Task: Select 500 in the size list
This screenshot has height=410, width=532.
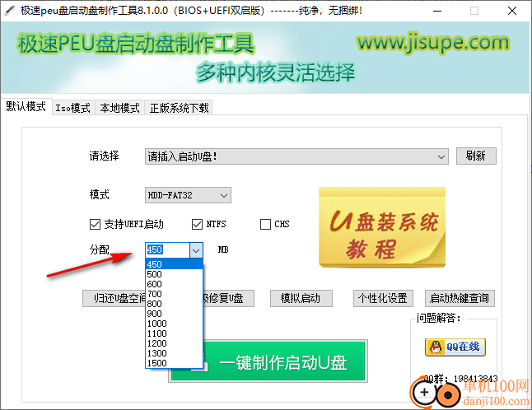Action: (x=174, y=274)
